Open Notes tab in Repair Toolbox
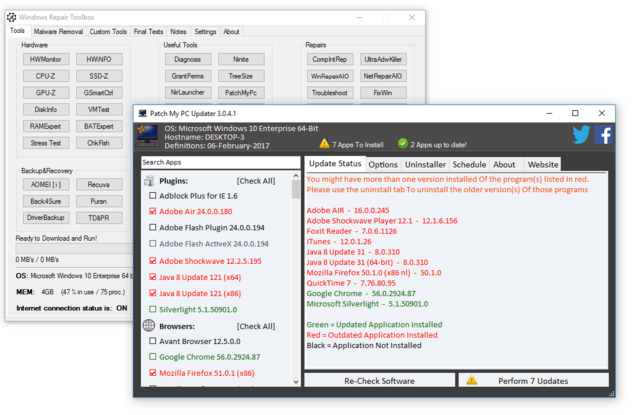 (x=178, y=31)
